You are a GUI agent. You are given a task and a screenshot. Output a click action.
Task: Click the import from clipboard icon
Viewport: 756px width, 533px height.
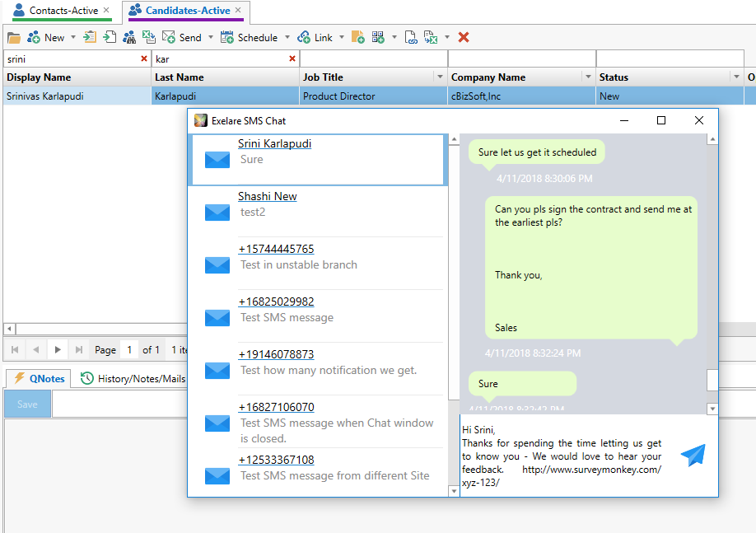point(90,37)
